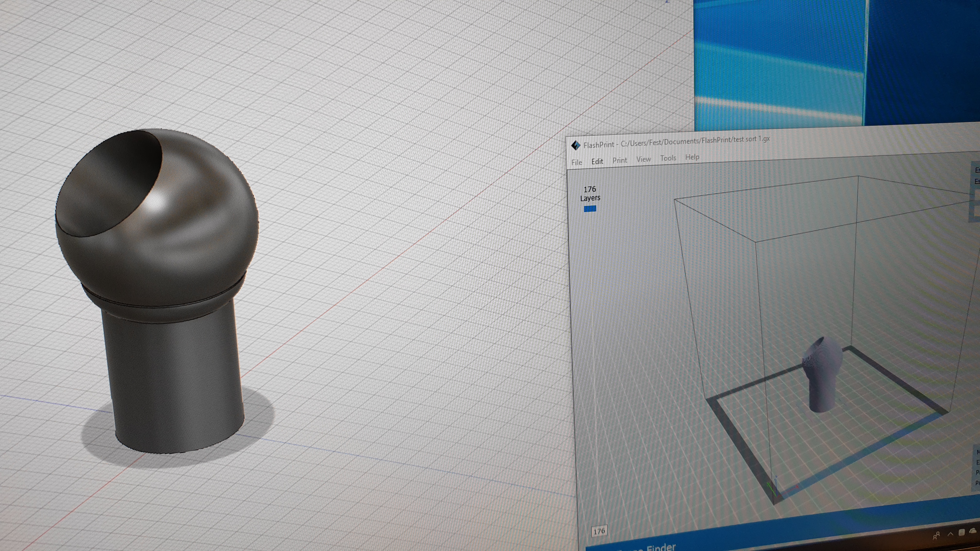Click the OneDrive cloud tray icon
Image resolution: width=980 pixels, height=551 pixels.
pos(973,531)
